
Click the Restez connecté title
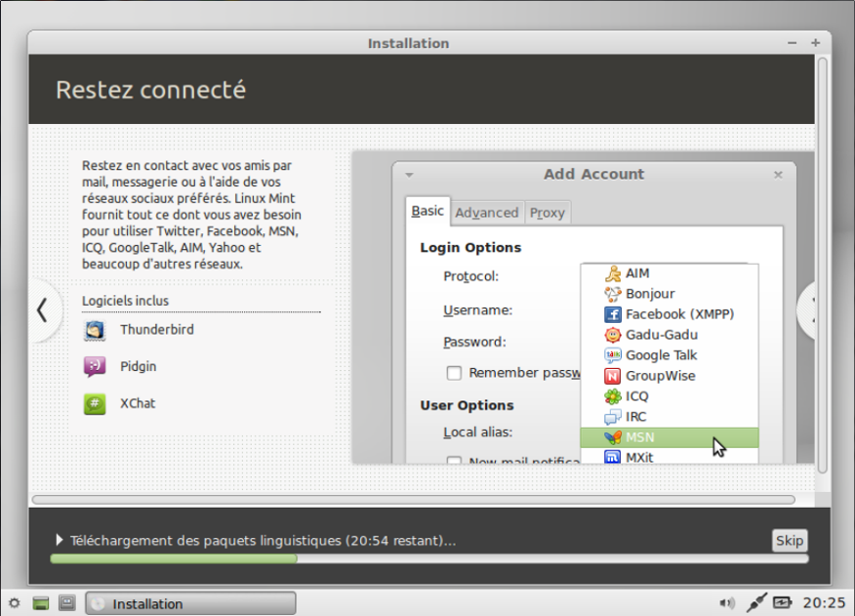click(151, 90)
